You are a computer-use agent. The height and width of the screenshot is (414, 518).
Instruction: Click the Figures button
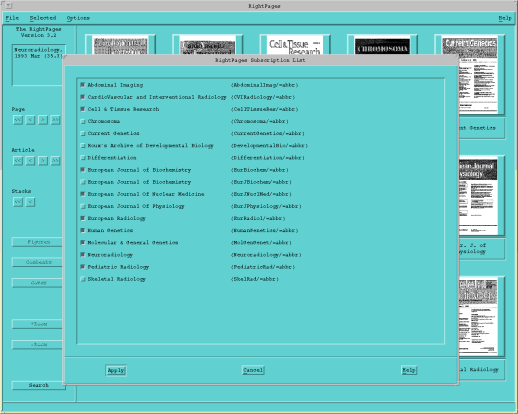(x=37, y=242)
